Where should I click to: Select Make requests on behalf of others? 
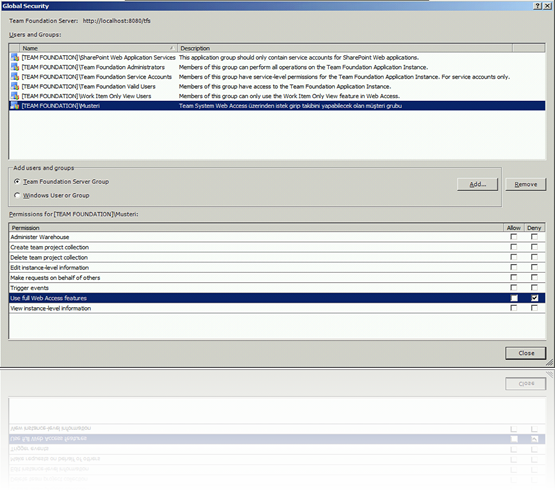[277, 278]
